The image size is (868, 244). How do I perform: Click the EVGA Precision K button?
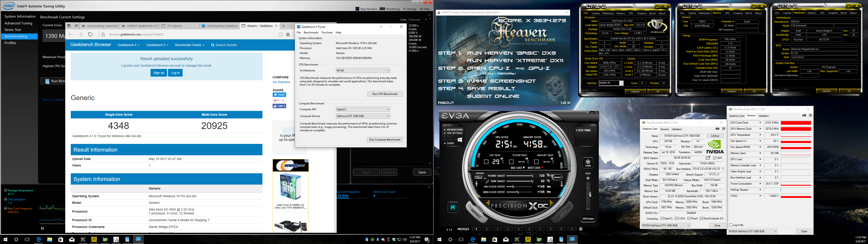click(x=453, y=207)
